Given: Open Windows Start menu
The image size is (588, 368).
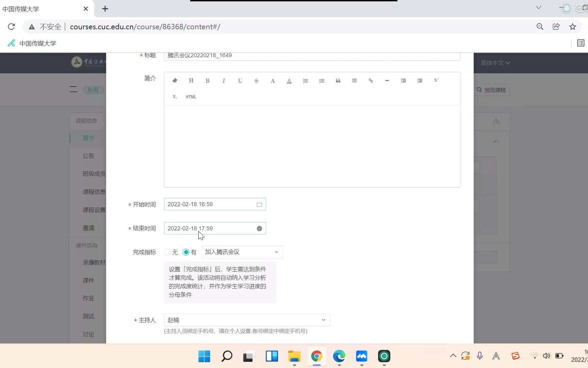Looking at the screenshot, I should [x=204, y=356].
